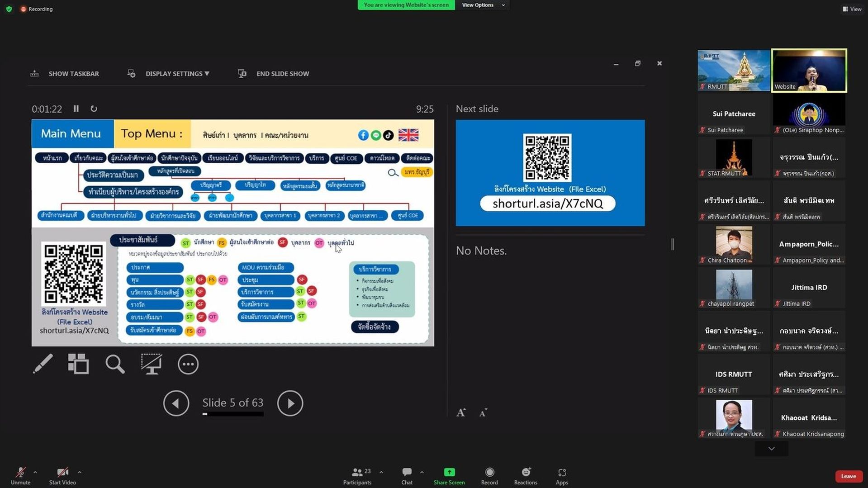Select Chira Chaitoon video tile
Screen dimensions: 868x488
click(734, 244)
